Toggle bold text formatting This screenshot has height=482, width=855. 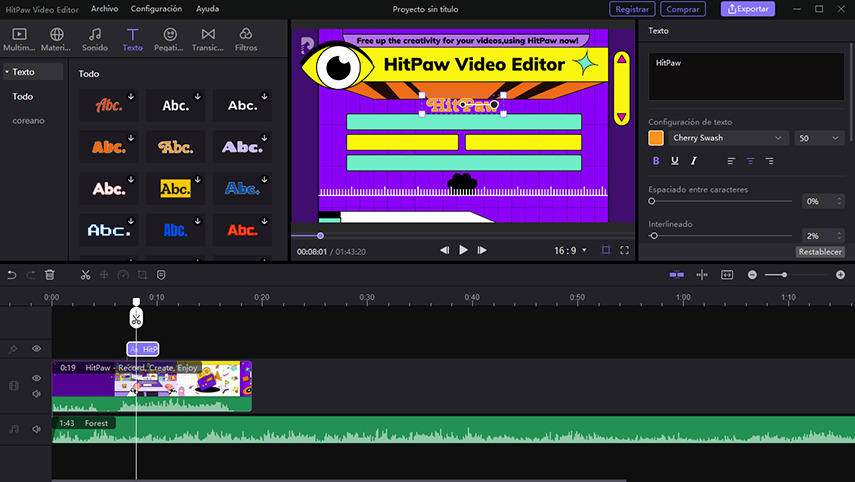[x=656, y=161]
